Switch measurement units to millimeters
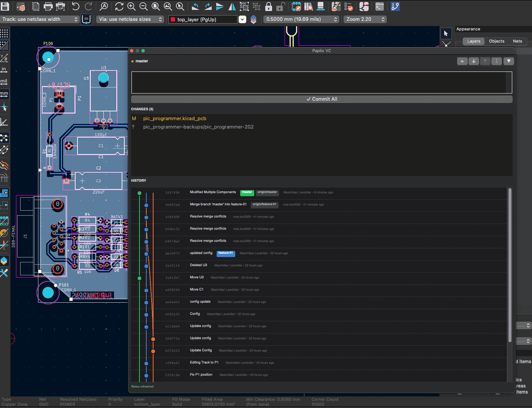Image resolution: width=532 pixels, height=408 pixels. 5,94
